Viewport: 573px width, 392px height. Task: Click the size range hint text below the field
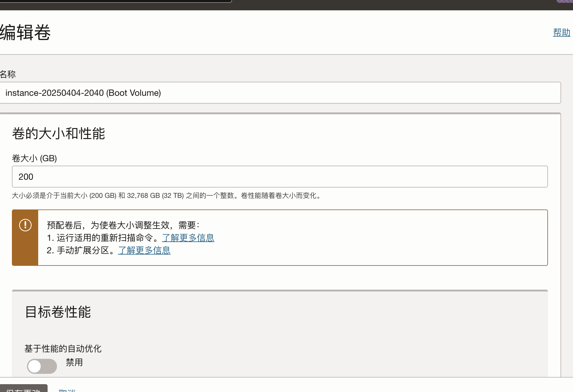[x=167, y=196]
